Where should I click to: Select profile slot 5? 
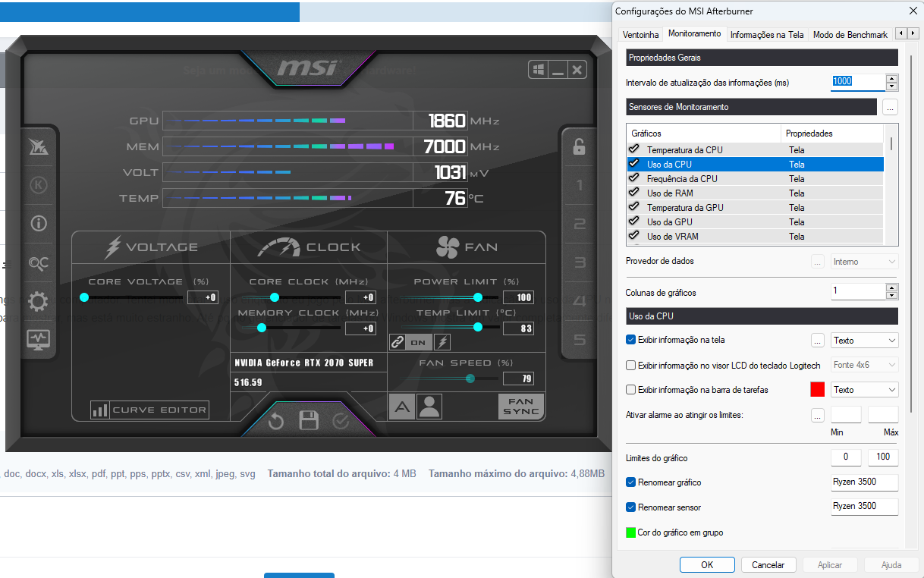tap(580, 340)
